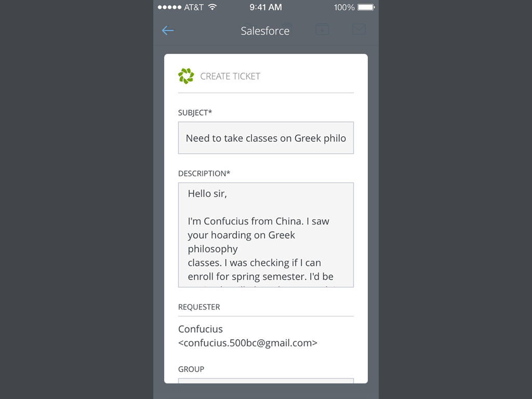The width and height of the screenshot is (532, 399).
Task: Click the green Freshdesk logo icon
Action: tap(186, 76)
